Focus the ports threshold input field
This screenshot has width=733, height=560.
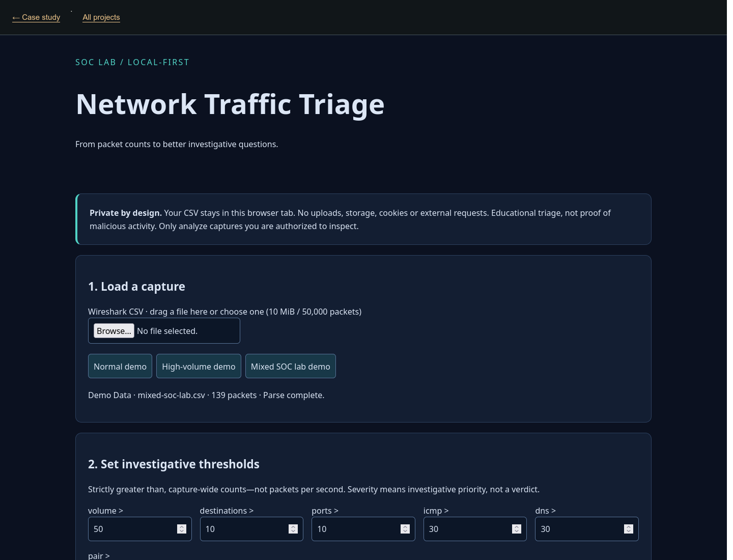[363, 529]
